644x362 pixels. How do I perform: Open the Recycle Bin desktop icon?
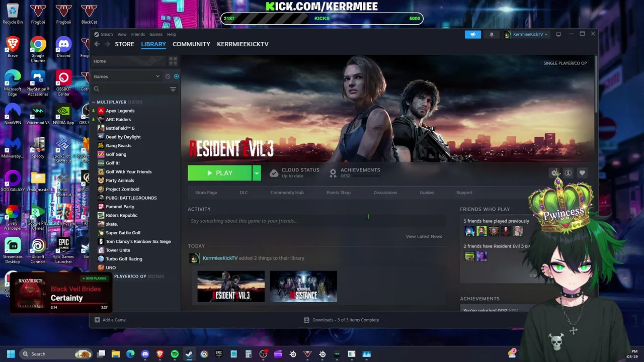13,14
